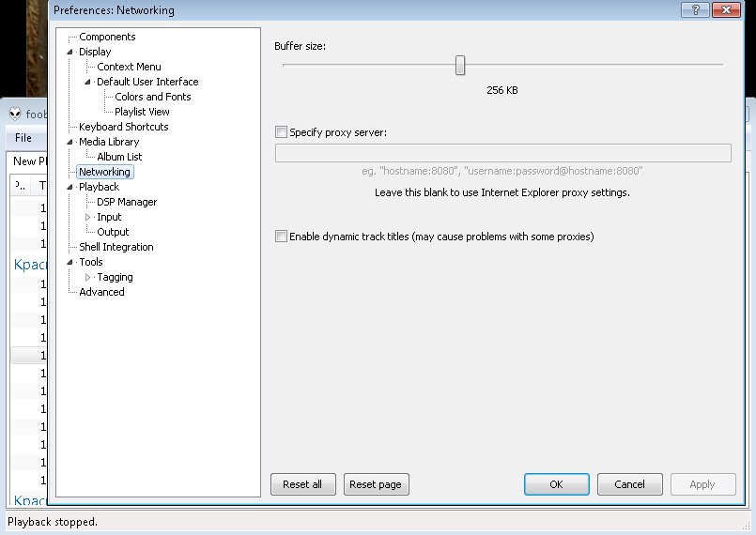Image resolution: width=756 pixels, height=535 pixels.
Task: Click the Buffer size slider thumb
Action: coord(460,65)
